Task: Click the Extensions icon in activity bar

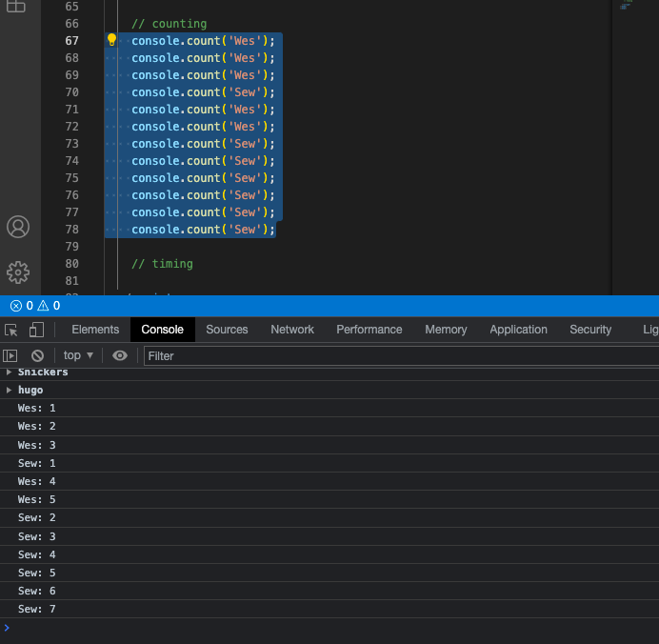Action: (16, 6)
